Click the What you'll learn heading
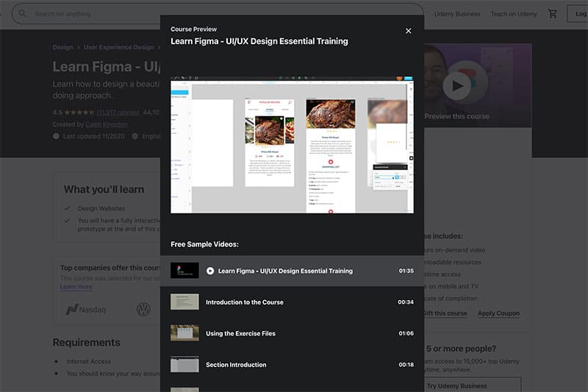The width and height of the screenshot is (588, 392). click(x=104, y=190)
